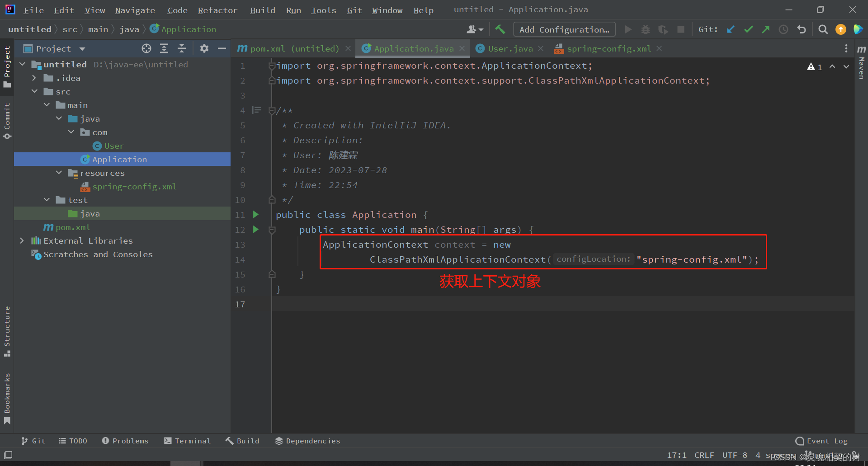868x466 pixels.
Task: Click Add Configuration button
Action: coord(564,29)
